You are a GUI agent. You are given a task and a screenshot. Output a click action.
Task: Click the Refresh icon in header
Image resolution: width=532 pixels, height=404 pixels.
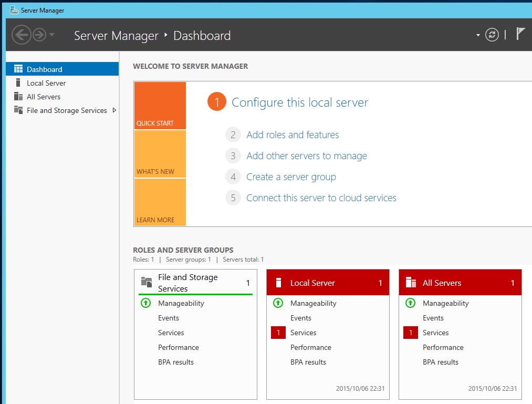click(492, 35)
